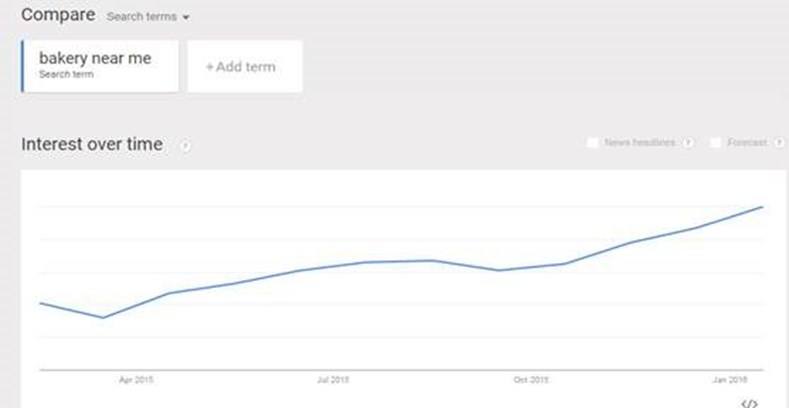Enable the News headlines checkbox
The width and height of the screenshot is (789, 408).
click(x=593, y=143)
